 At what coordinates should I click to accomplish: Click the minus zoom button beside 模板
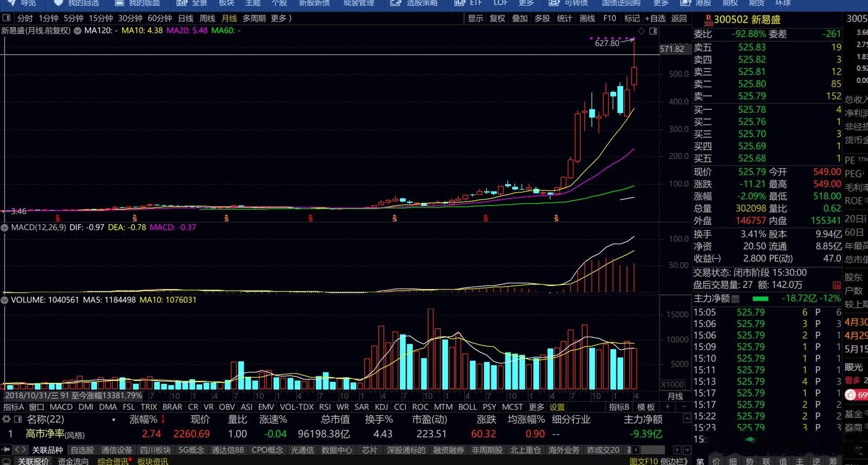pyautogui.click(x=684, y=406)
